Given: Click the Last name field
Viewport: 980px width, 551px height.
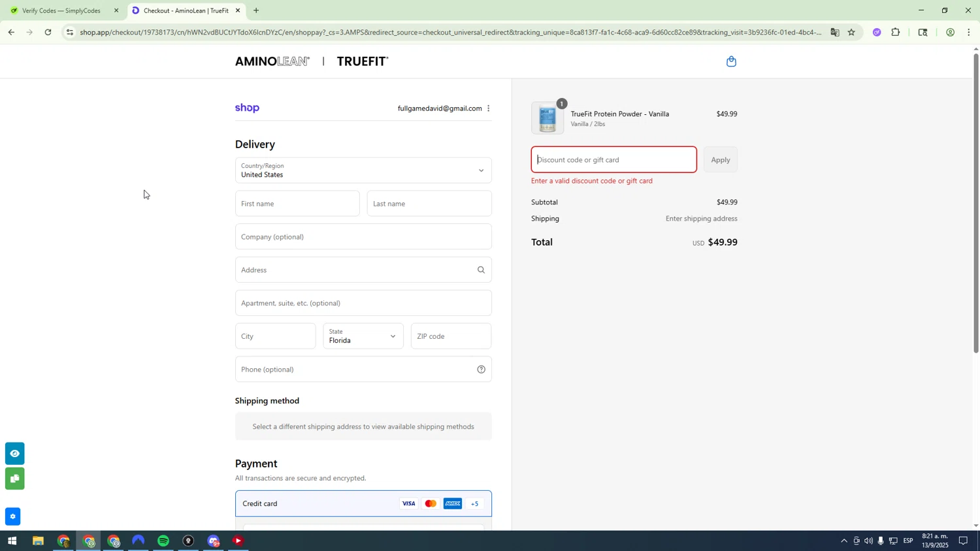Looking at the screenshot, I should click(x=429, y=204).
